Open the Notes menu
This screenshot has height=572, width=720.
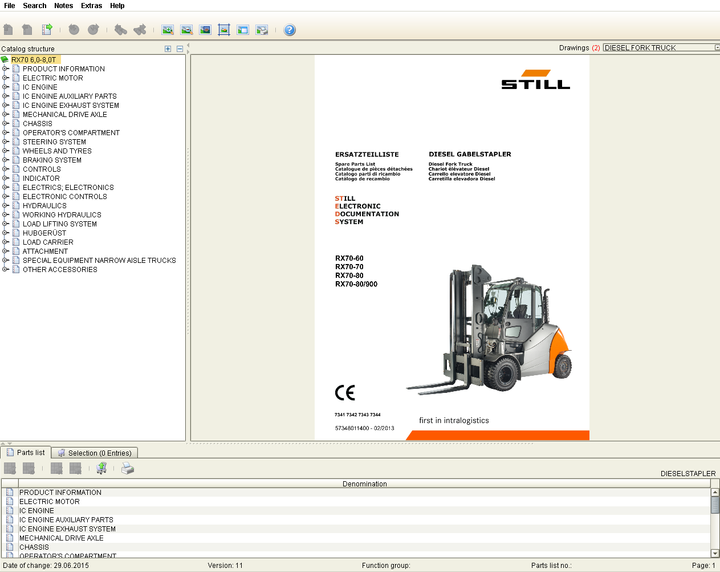(63, 6)
